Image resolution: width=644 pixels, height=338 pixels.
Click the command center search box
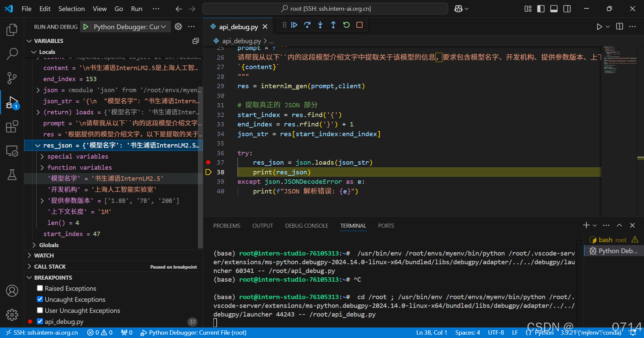[x=325, y=9]
